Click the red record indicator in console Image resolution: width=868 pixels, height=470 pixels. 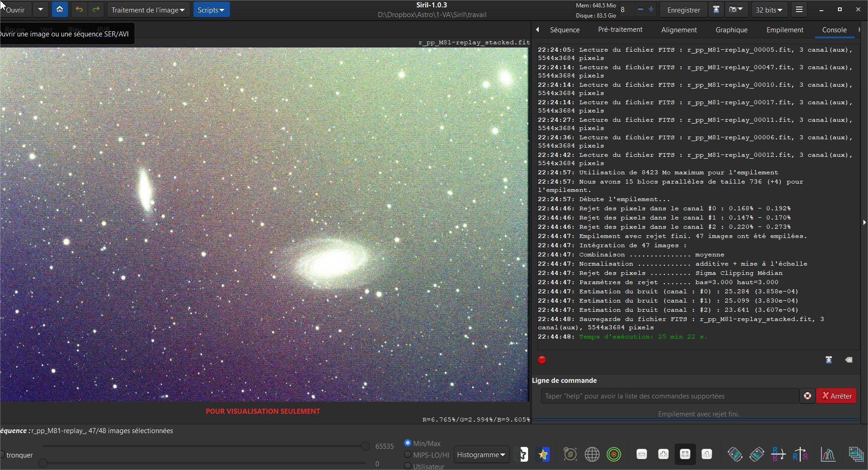tap(542, 360)
